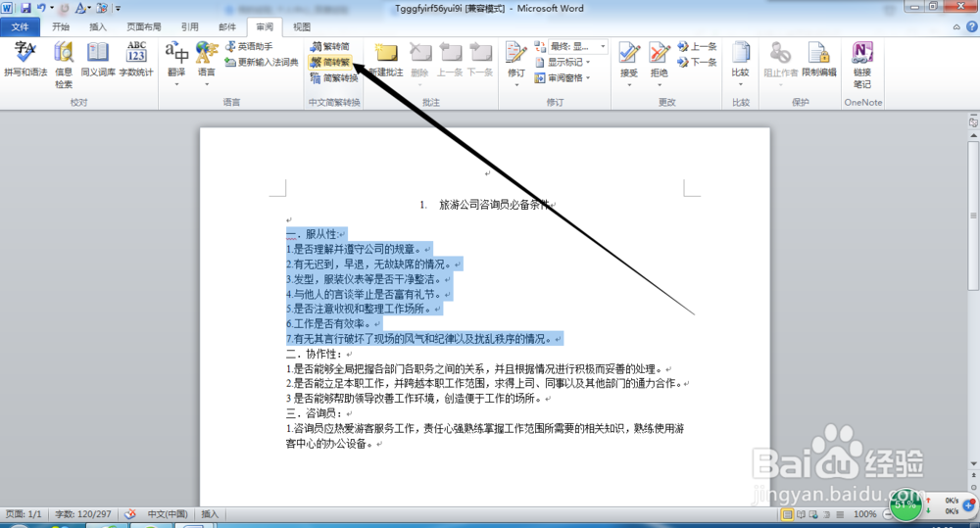Customize Quick Access Toolbar dropdown arrow
Screen dimensions: 980x528
coord(119,9)
